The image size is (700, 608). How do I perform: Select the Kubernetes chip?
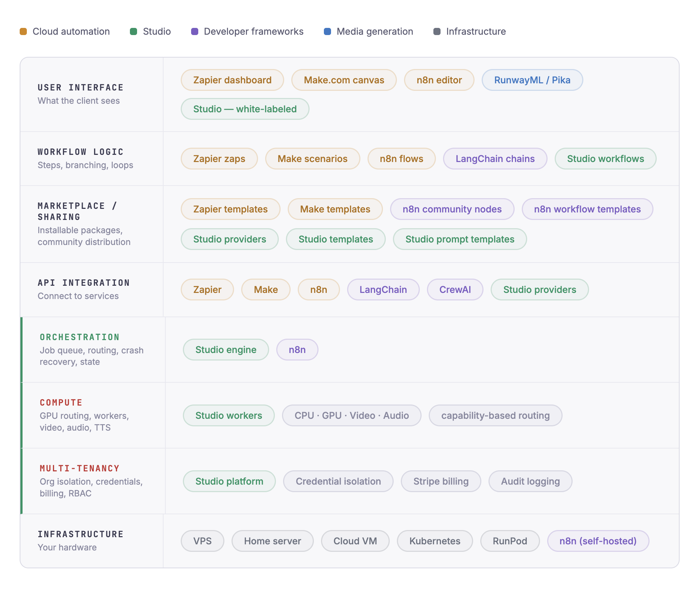435,541
